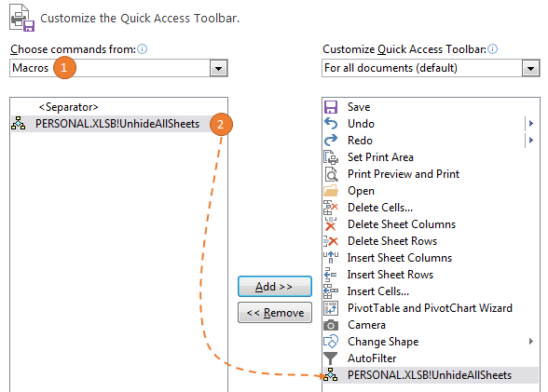
Task: Click the << Remove button
Action: coord(275,313)
